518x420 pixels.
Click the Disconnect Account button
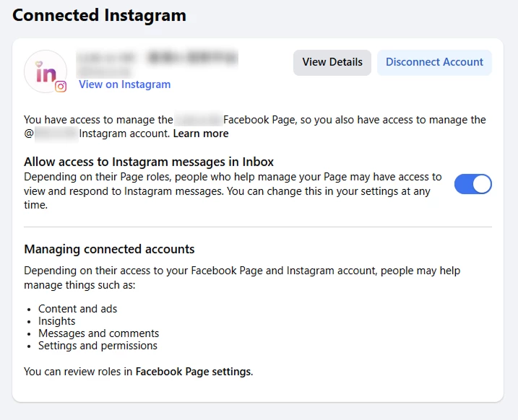(434, 62)
